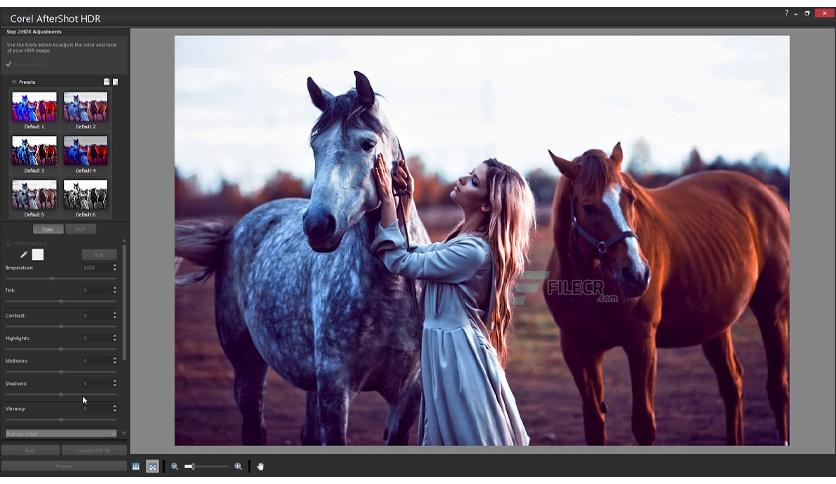Click the save preset icon
Screen dimensions: 836x484
tap(107, 82)
